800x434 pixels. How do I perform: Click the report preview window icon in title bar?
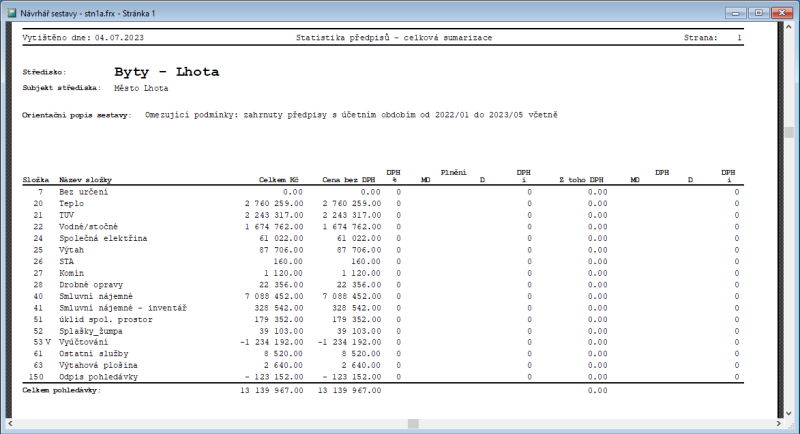pyautogui.click(x=11, y=9)
